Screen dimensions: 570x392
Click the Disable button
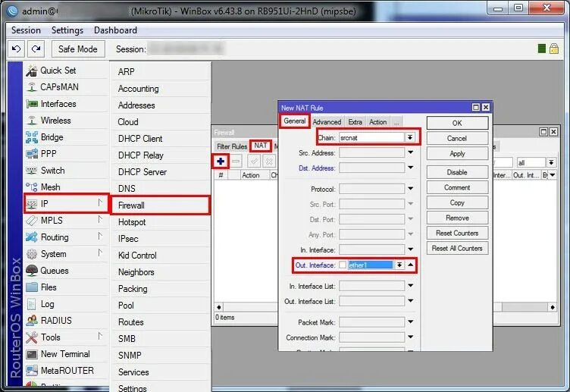[x=457, y=172]
